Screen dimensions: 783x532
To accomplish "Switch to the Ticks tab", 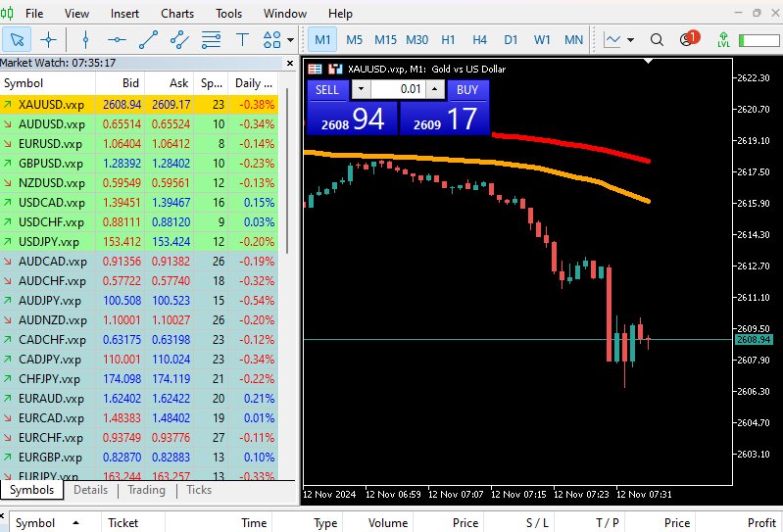I will click(x=199, y=490).
